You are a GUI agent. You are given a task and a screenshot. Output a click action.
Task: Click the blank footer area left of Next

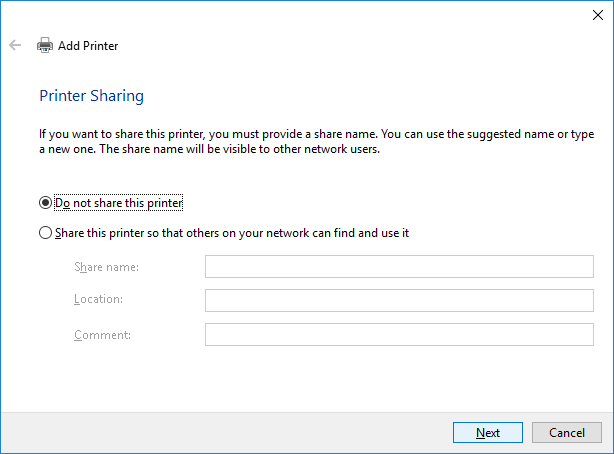tap(220, 432)
